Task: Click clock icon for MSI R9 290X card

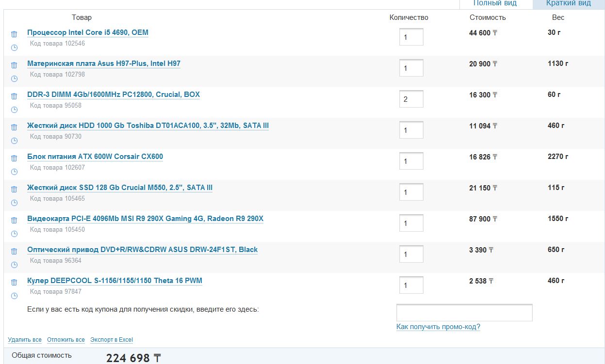Action: [14, 234]
